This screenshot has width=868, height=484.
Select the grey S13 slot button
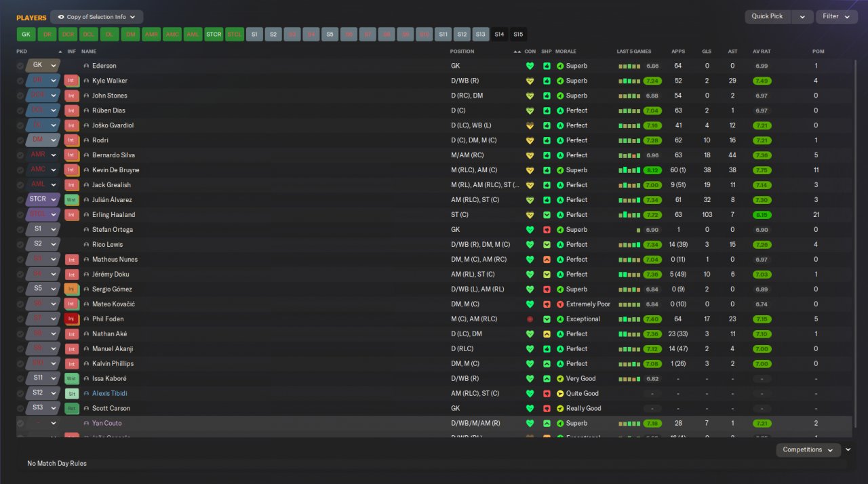point(480,35)
